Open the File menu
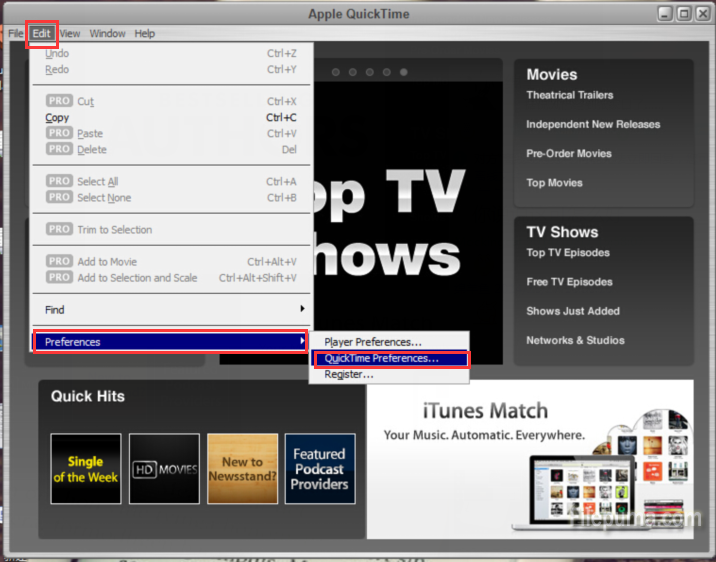Image resolution: width=716 pixels, height=562 pixels. pyautogui.click(x=15, y=33)
